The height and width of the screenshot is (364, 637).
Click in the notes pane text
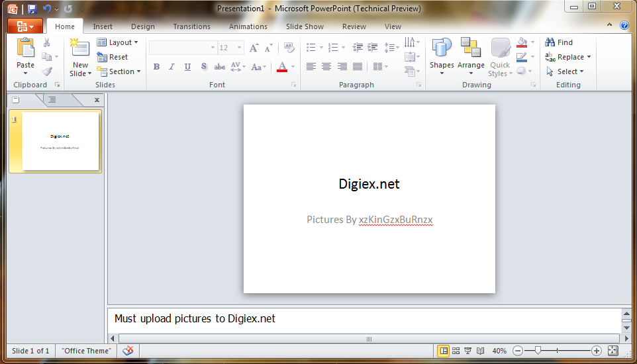click(x=195, y=318)
